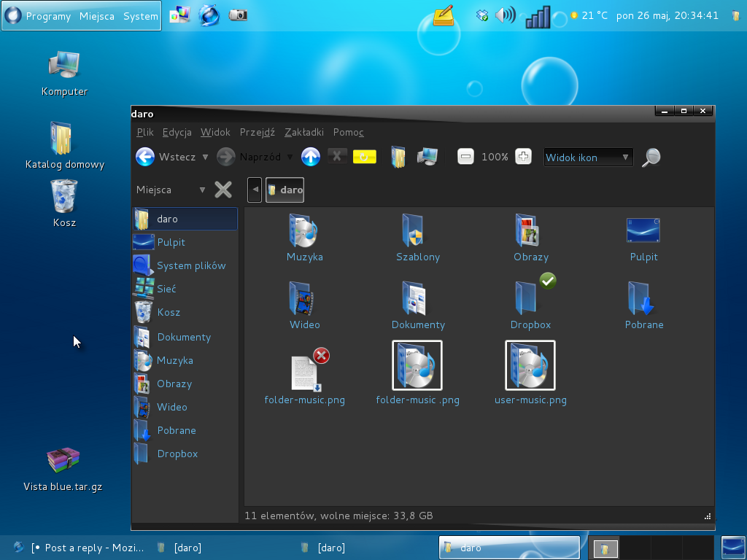The width and height of the screenshot is (747, 560).
Task: Go up one folder level
Action: [311, 157]
